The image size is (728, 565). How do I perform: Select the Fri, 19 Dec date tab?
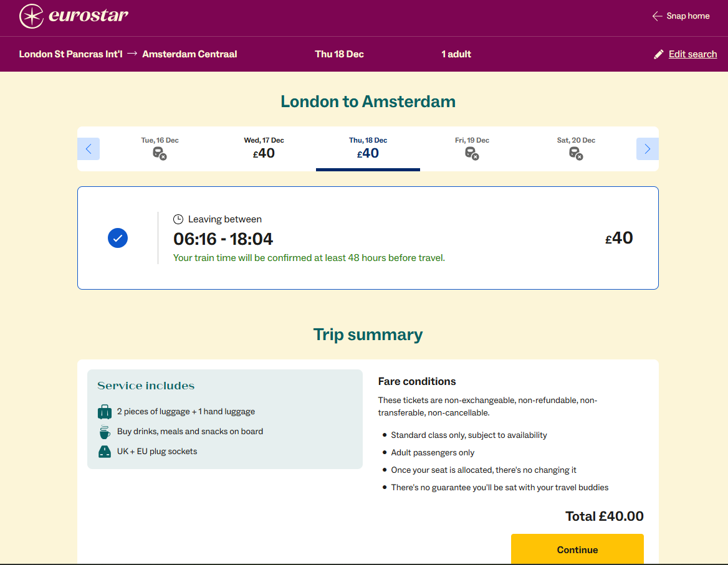click(472, 149)
